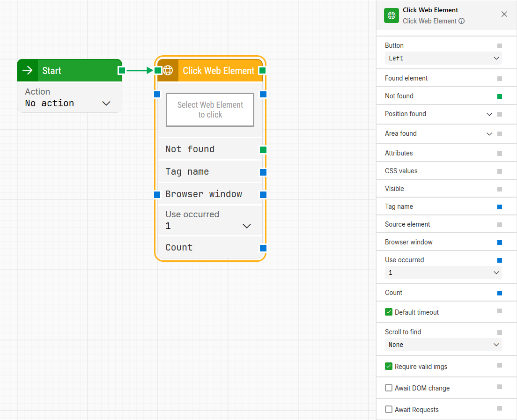Screen dimensions: 517x420
Task: Enable the Await DOM change checkbox
Action: 389,388
